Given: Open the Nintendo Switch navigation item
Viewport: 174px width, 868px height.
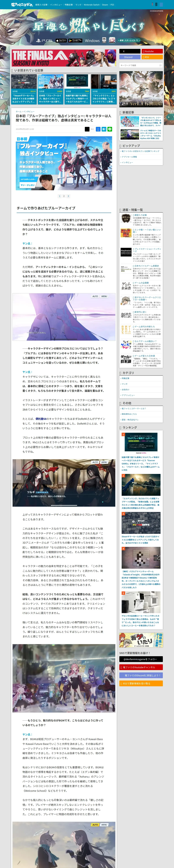Looking at the screenshot, I should point(91,5).
